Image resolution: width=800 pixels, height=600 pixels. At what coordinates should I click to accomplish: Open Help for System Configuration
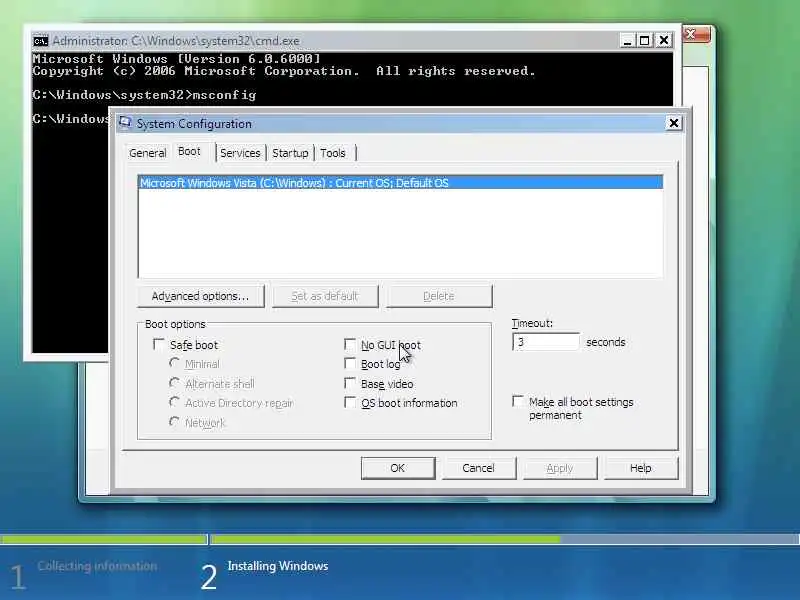(x=641, y=468)
